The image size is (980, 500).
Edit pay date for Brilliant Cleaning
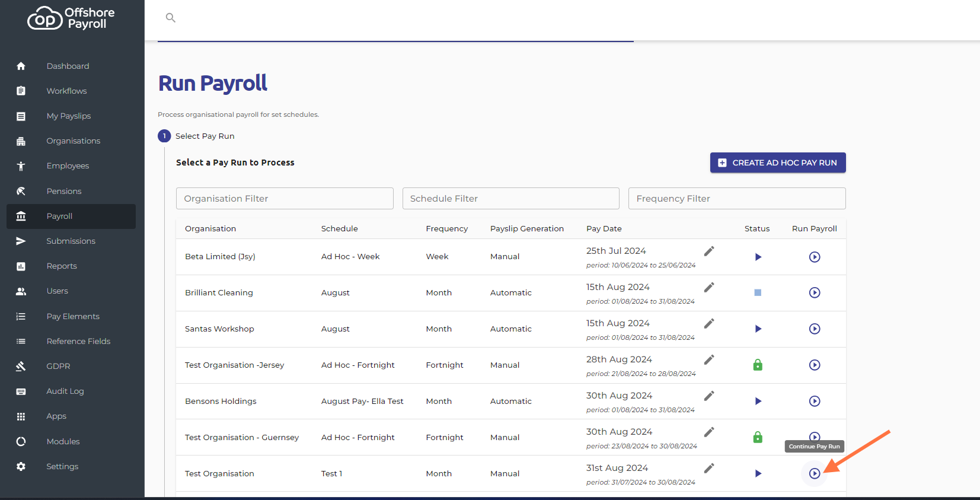coord(709,287)
